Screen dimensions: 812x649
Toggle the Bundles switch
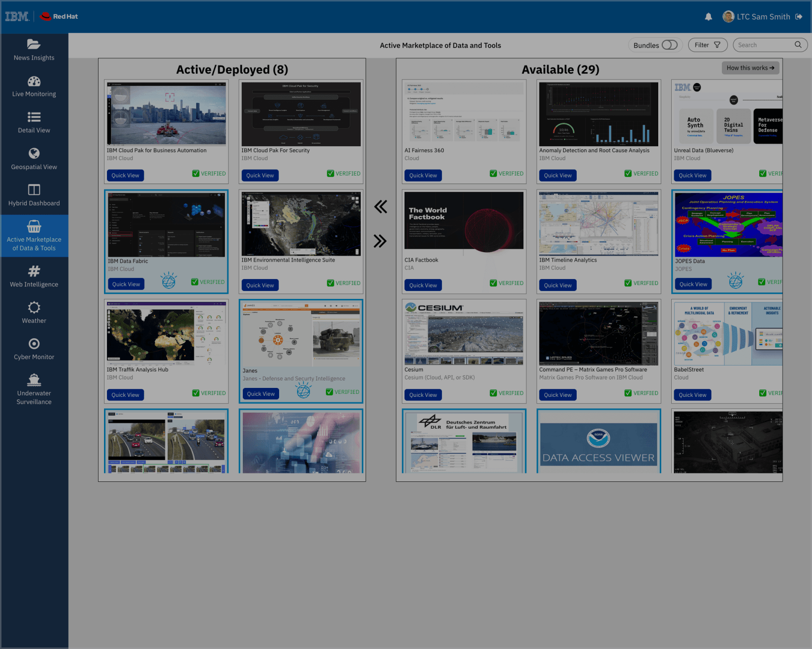click(670, 45)
